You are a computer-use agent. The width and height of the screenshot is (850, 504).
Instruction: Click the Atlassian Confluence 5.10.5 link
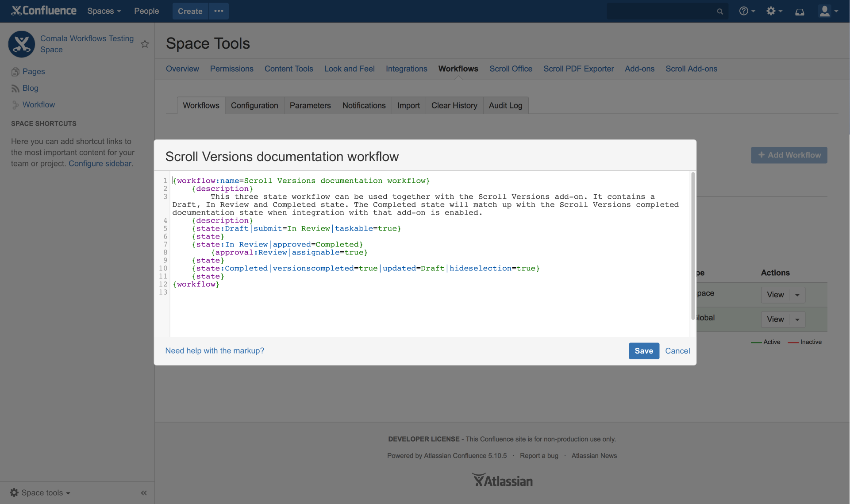point(465,456)
